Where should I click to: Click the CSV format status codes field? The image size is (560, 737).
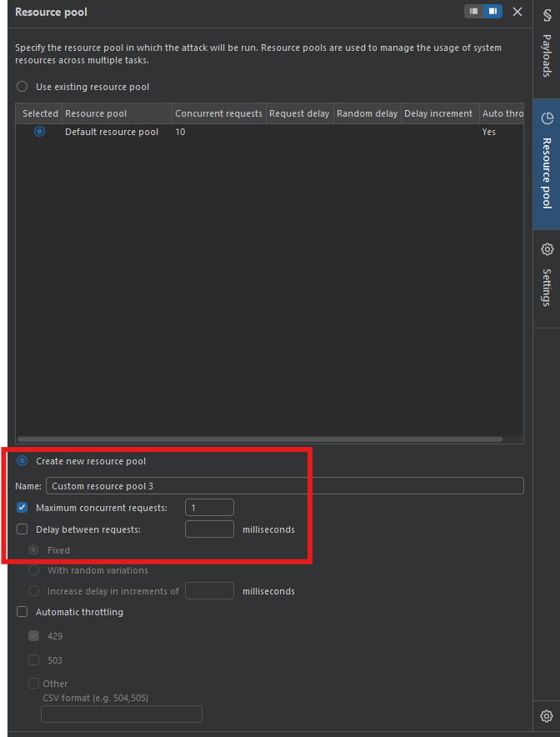point(122,714)
